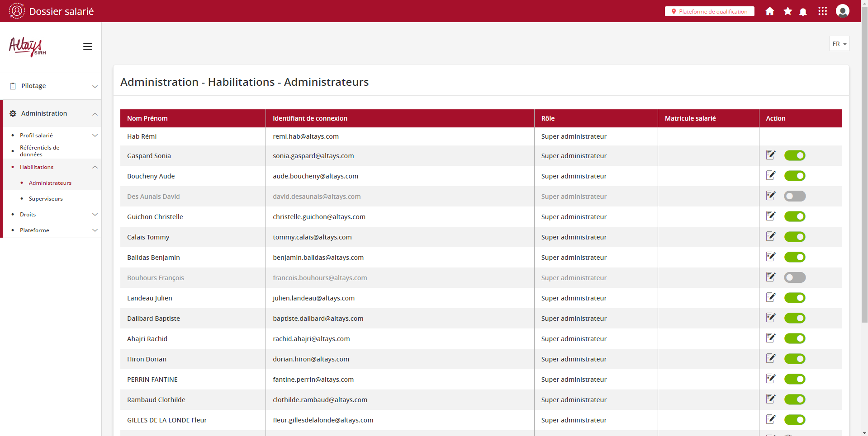The width and height of the screenshot is (868, 436).
Task: Open the apps grid menu
Action: [822, 11]
